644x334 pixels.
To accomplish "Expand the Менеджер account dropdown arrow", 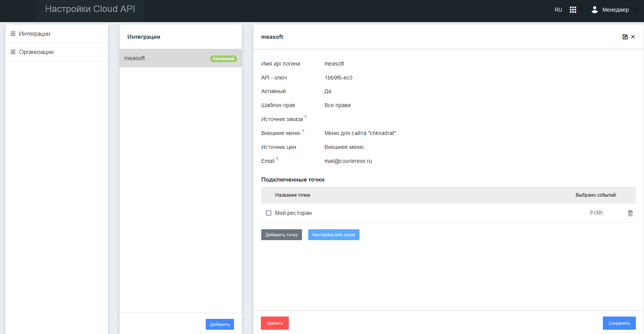I will [x=637, y=10].
